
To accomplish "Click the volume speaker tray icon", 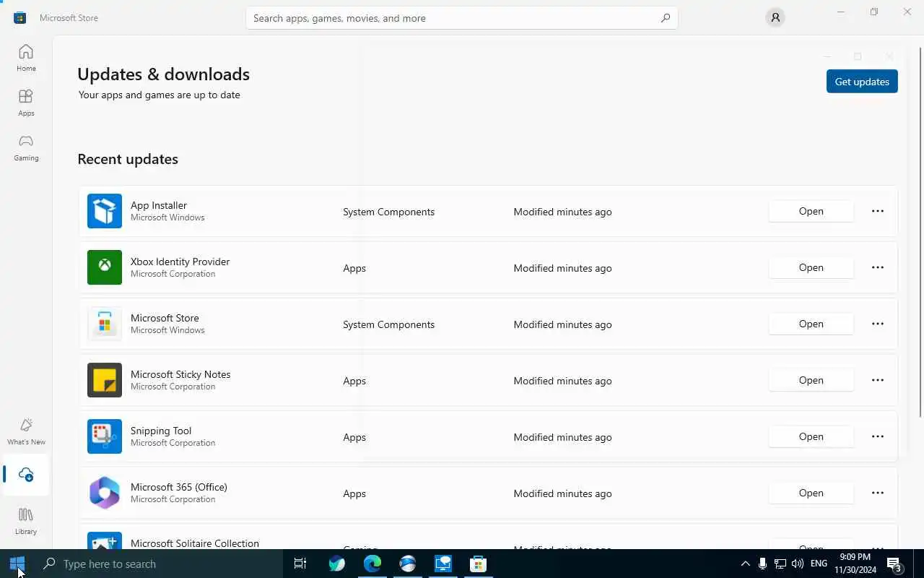I will [797, 564].
